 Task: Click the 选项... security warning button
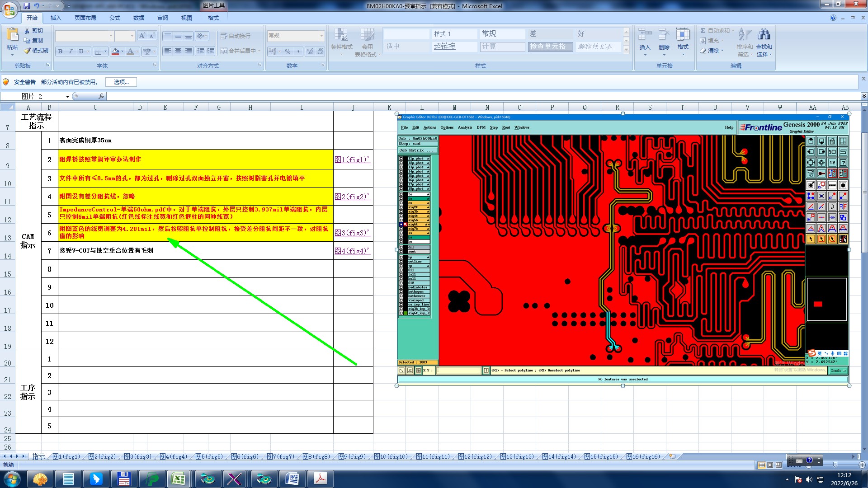tap(121, 82)
